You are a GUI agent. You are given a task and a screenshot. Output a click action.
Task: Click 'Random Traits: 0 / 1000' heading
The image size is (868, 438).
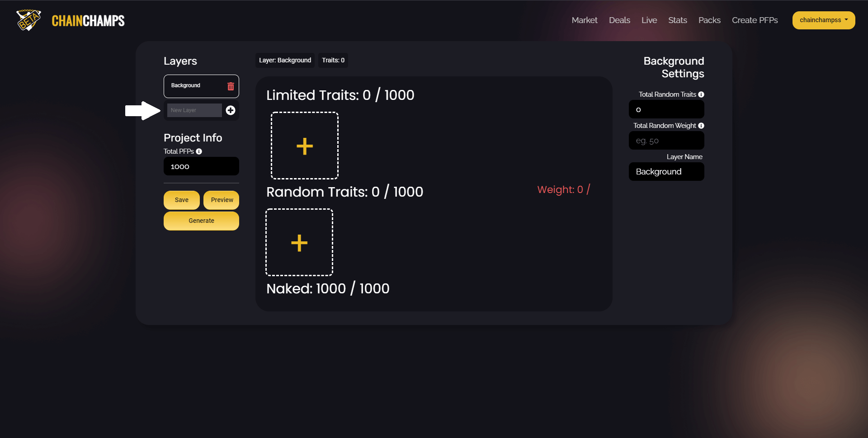click(344, 192)
